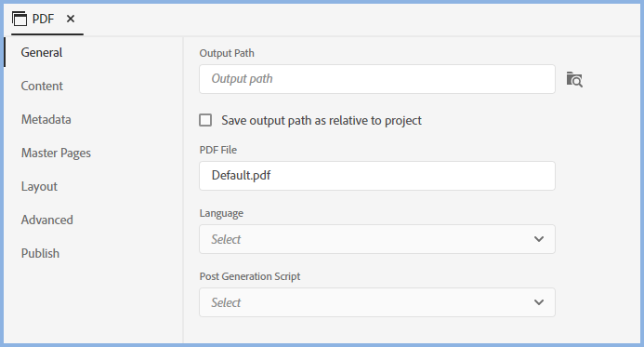Select the PDF tab title
The image size is (644, 347).
coord(43,19)
